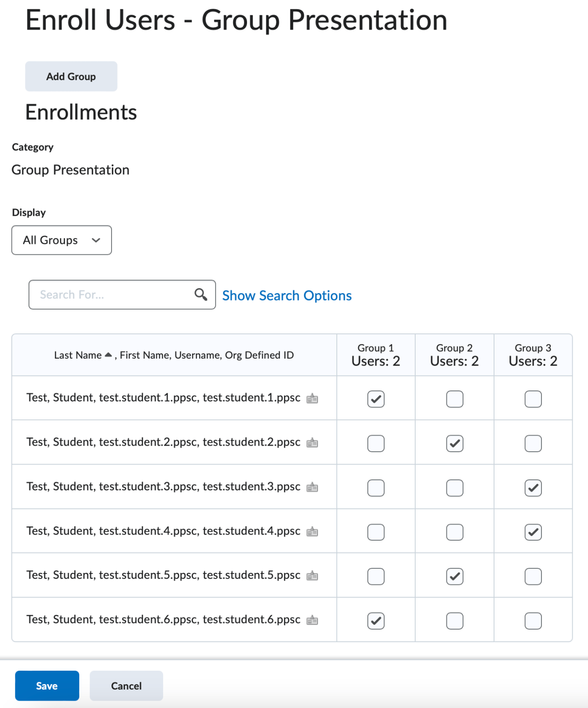
Task: Check Group 3 for test.student.1.ppsc
Action: pos(533,399)
